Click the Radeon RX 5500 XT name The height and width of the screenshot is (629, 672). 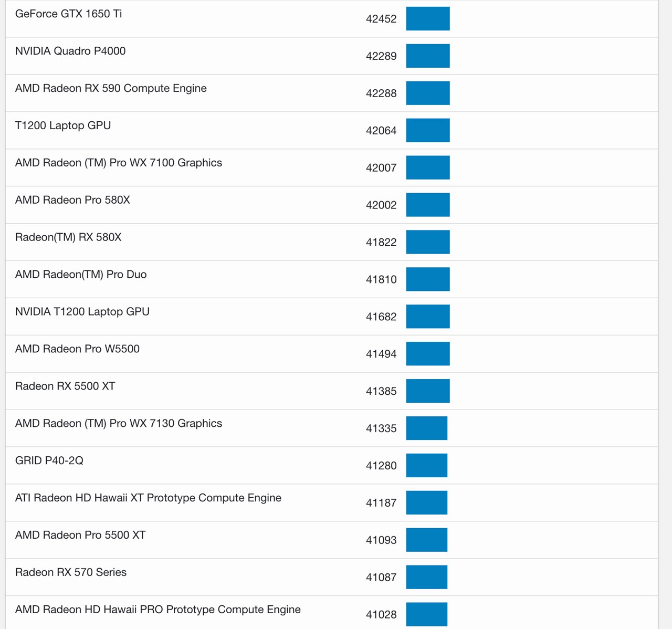[x=64, y=385]
